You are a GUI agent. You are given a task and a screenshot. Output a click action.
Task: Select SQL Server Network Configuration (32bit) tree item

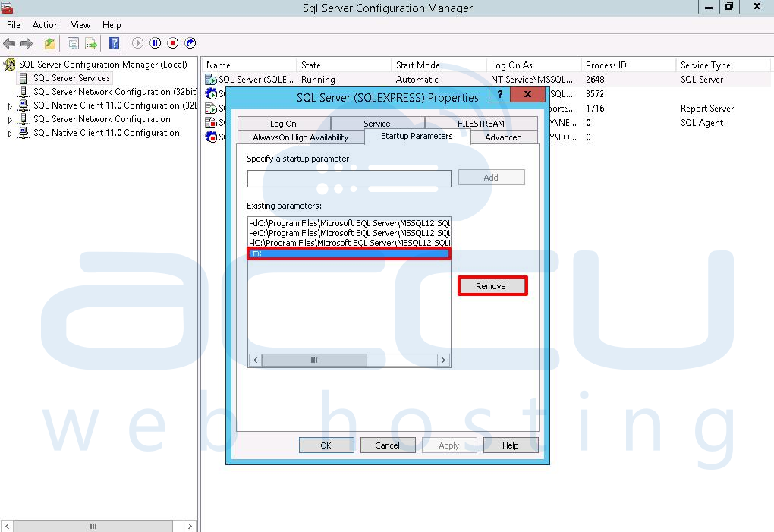[x=115, y=92]
